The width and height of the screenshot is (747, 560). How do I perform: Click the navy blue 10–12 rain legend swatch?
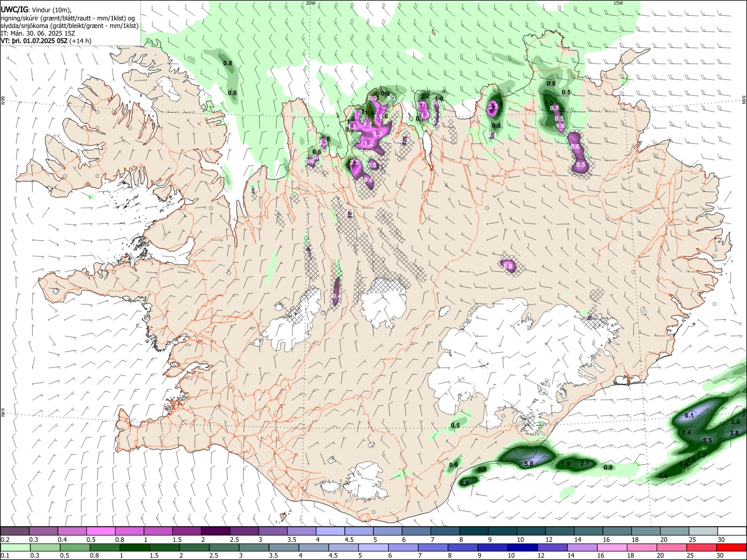tap(522, 547)
